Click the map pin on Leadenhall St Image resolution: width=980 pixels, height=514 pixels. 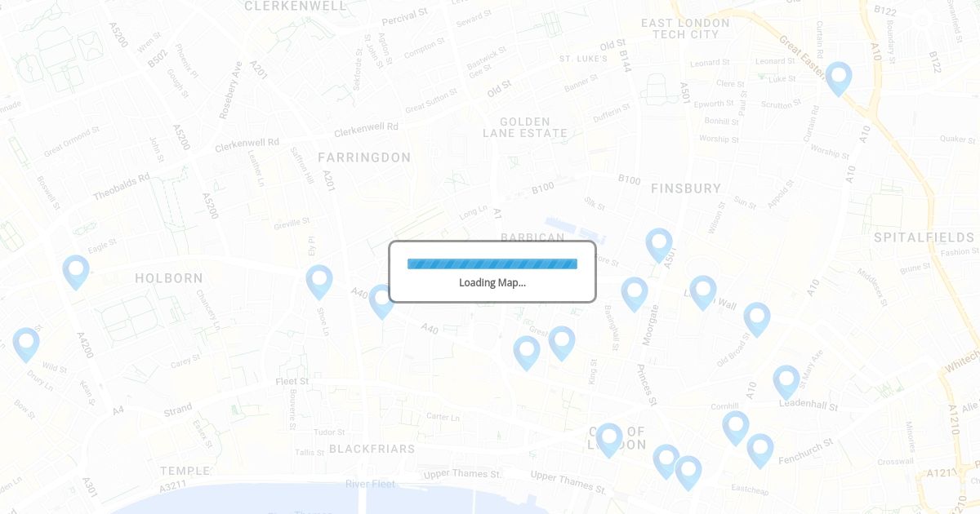point(786,382)
